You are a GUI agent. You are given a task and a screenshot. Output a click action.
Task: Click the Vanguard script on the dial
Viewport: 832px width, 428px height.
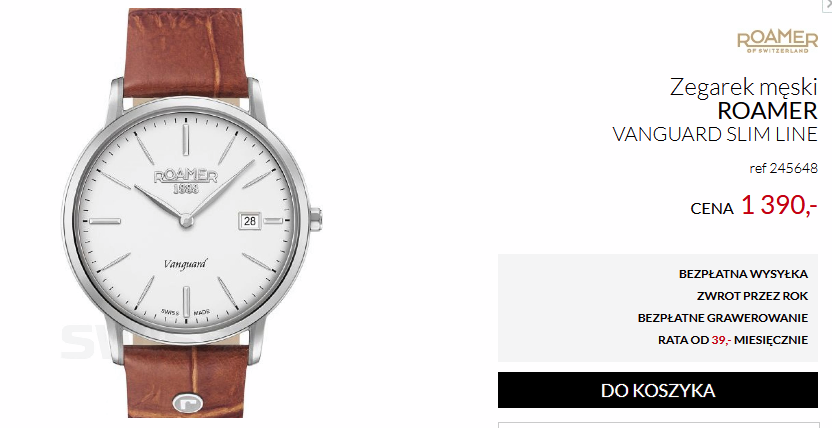[x=185, y=264]
